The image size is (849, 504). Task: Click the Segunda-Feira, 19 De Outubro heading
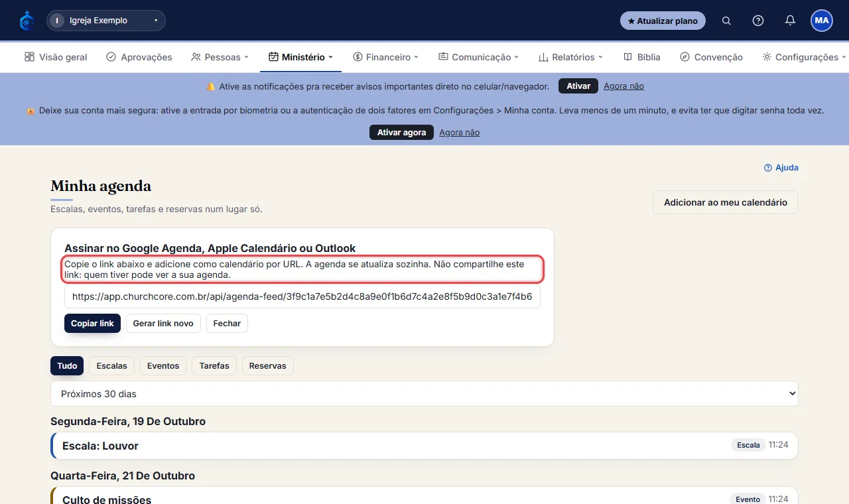click(128, 421)
